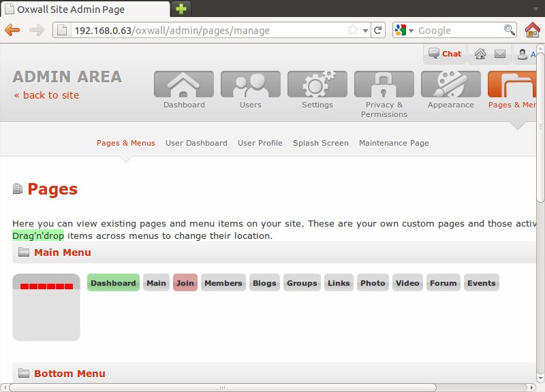Click the Photo menu item tag
Image resolution: width=545 pixels, height=392 pixels.
tap(373, 282)
